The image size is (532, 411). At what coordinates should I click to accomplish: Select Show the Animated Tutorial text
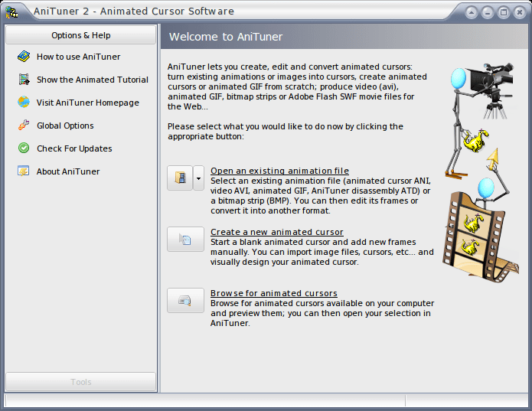(93, 80)
